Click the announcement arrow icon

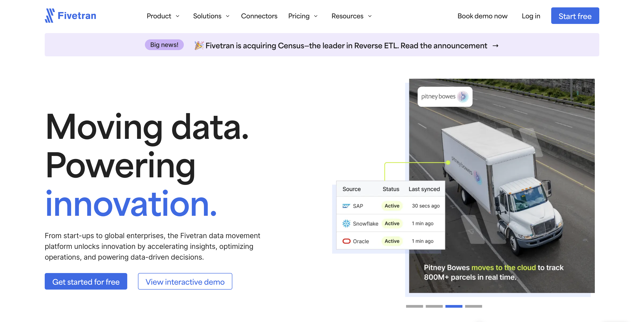pyautogui.click(x=495, y=45)
